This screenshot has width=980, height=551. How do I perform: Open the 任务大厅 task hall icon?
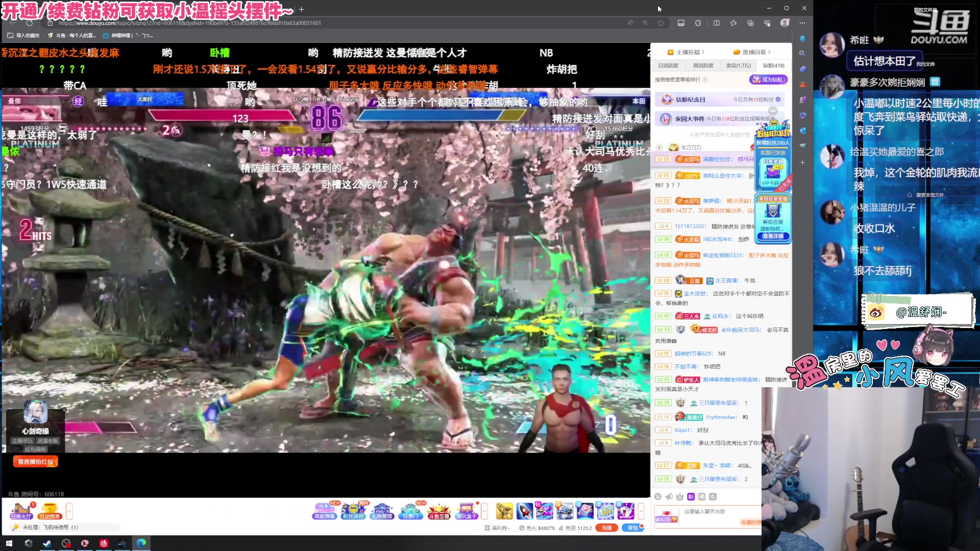click(x=21, y=511)
